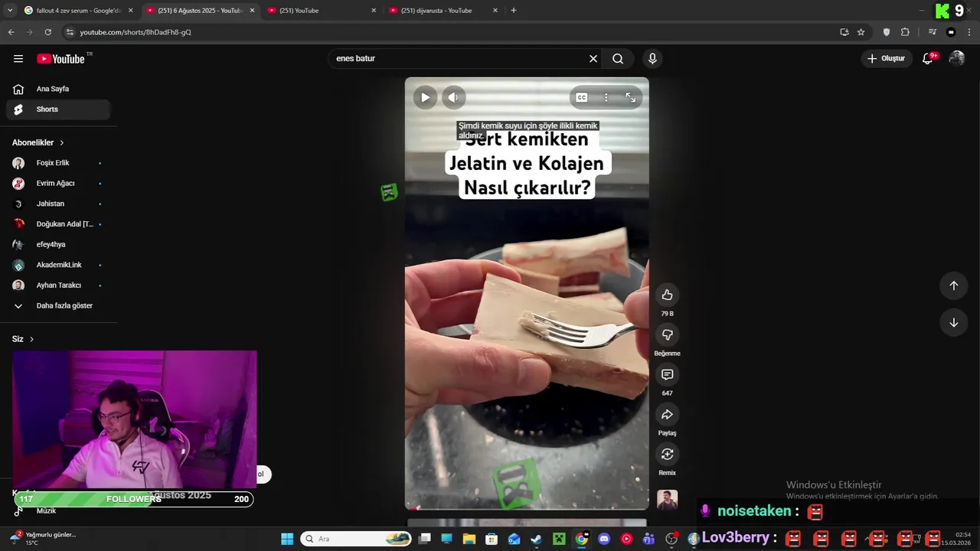This screenshot has width=980, height=551.
Task: Toggle closed captions on the Short
Action: (x=582, y=97)
